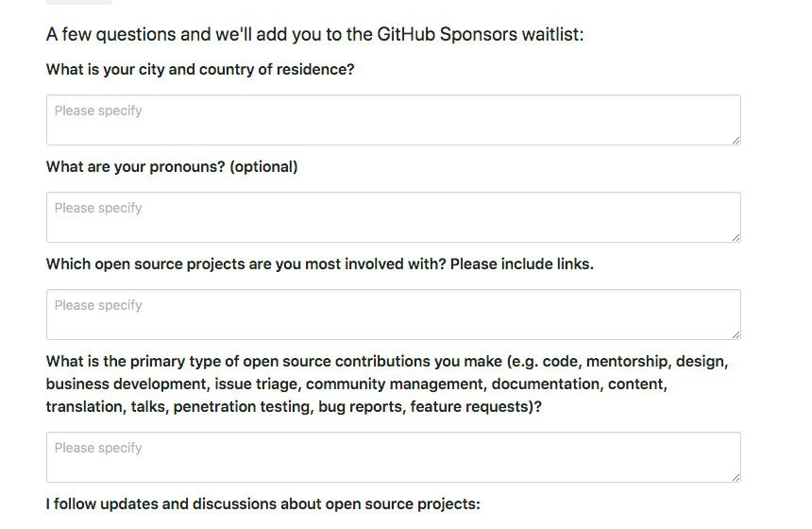Click the gray button edge above the heading
Image resolution: width=812 pixels, height=529 pixels.
[78, 3]
